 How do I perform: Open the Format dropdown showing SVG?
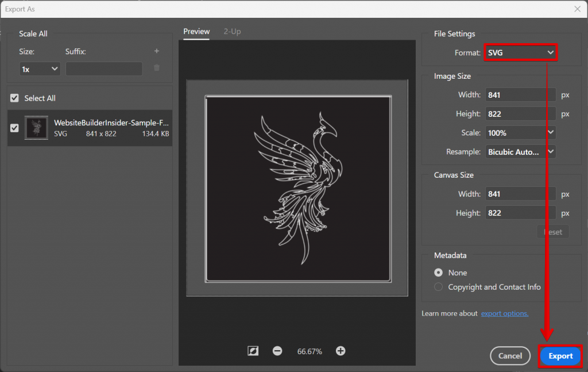click(x=520, y=52)
